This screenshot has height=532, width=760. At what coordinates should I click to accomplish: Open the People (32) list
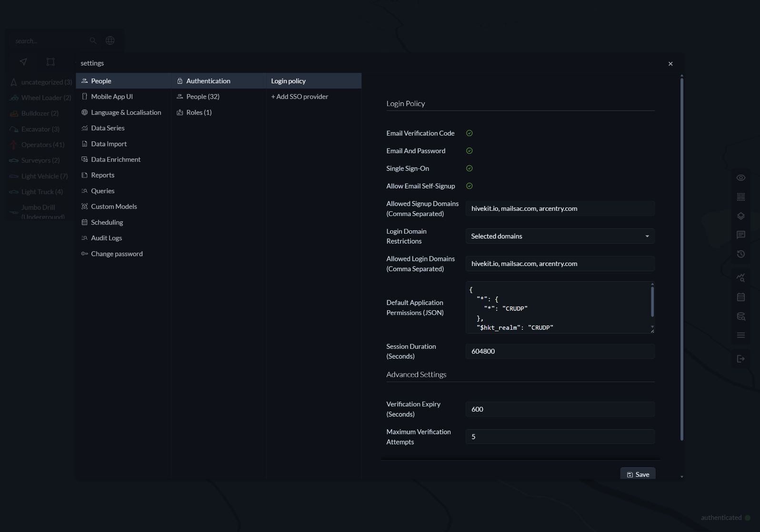tap(219, 97)
